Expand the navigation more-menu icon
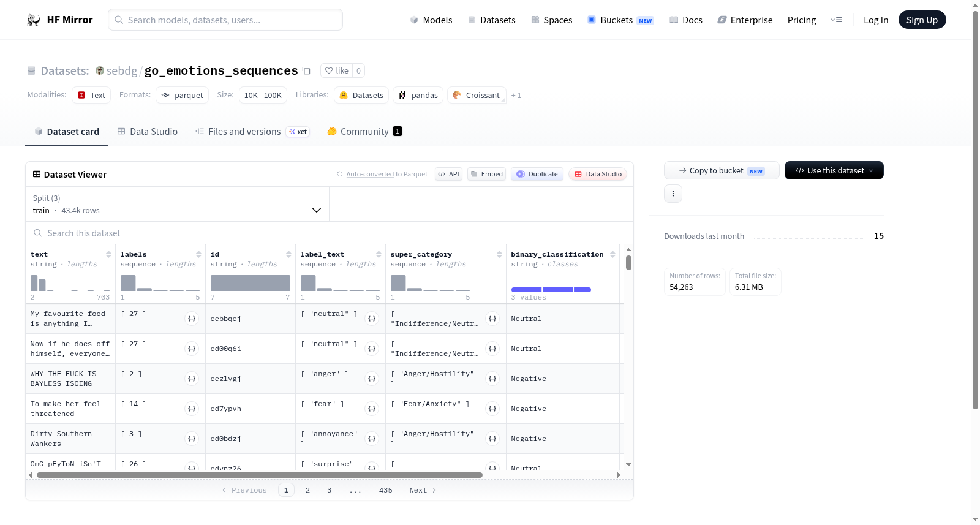 coord(836,20)
